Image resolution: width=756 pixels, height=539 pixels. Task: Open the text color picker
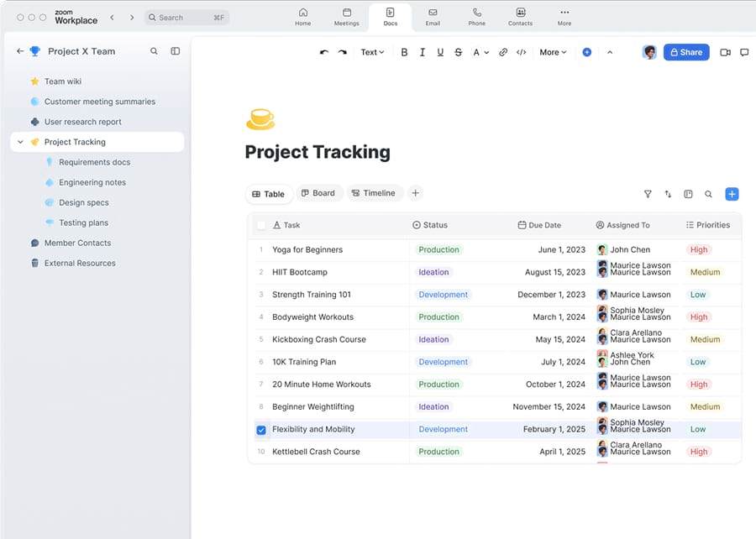479,52
